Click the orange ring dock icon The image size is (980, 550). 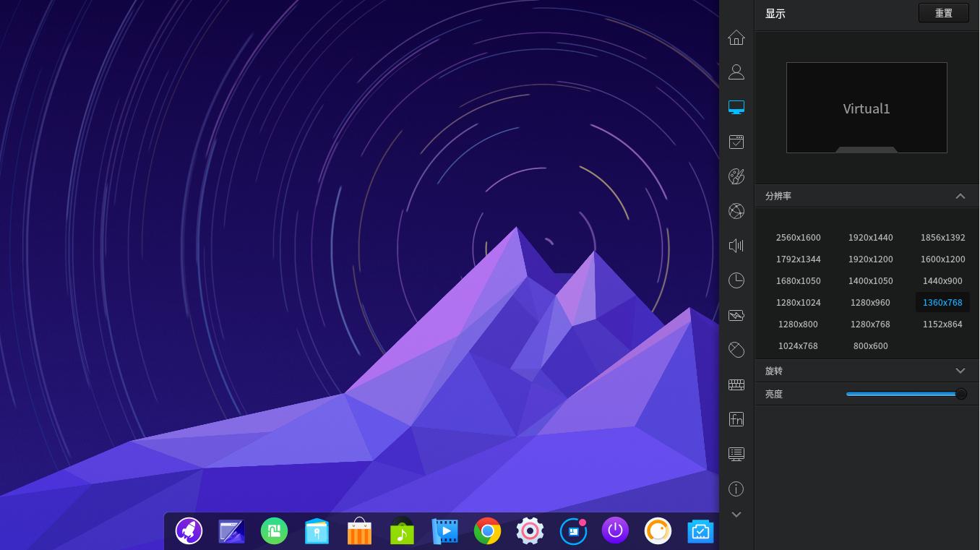(658, 531)
